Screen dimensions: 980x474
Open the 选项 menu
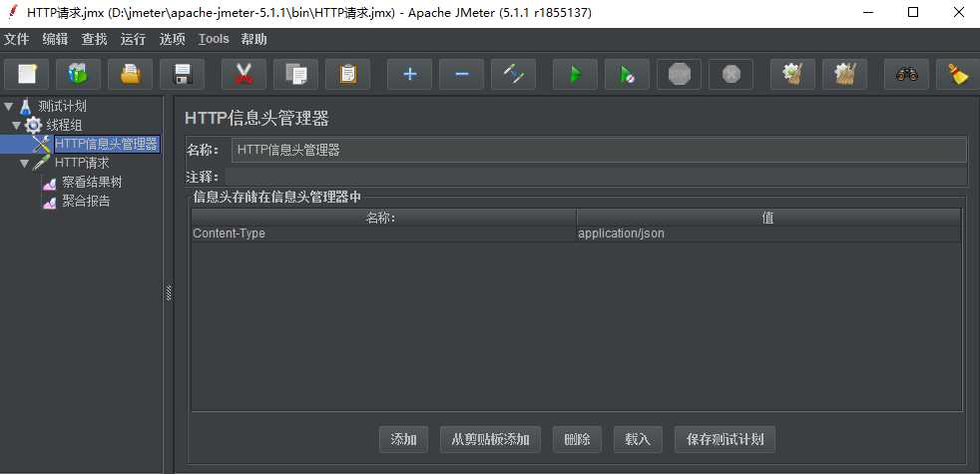pyautogui.click(x=172, y=39)
